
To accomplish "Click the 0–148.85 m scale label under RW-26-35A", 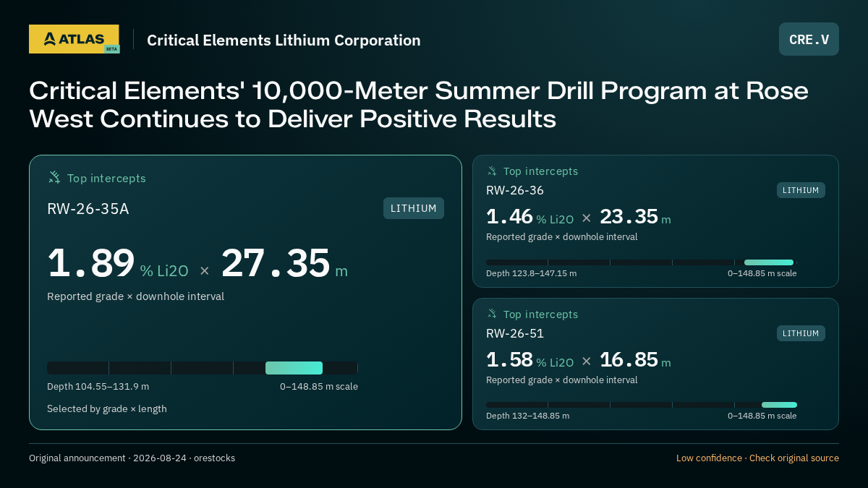I will click(319, 387).
